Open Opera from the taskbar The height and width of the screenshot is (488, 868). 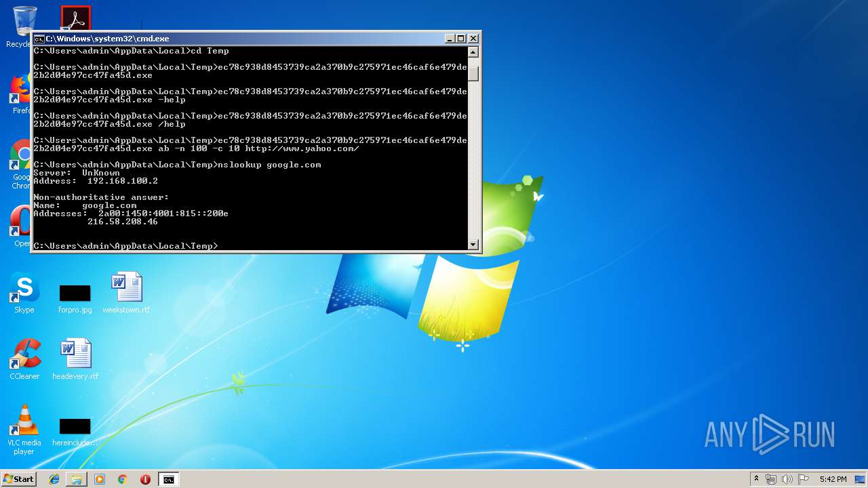tap(145, 479)
